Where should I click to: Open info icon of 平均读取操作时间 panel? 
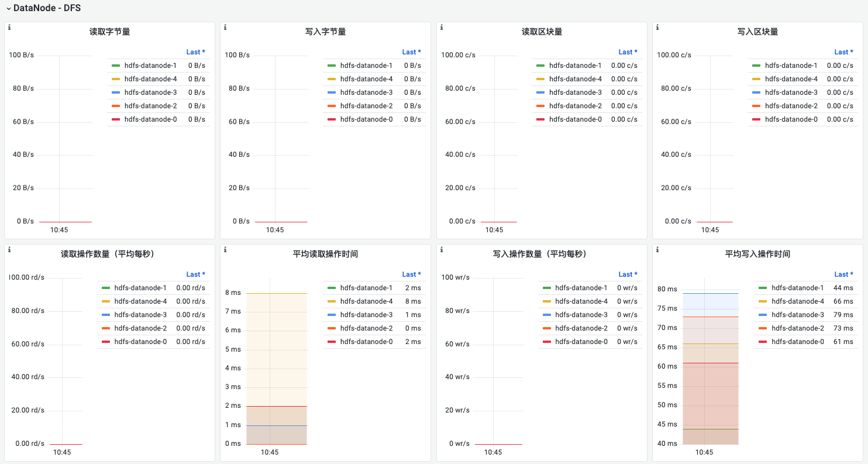(225, 250)
